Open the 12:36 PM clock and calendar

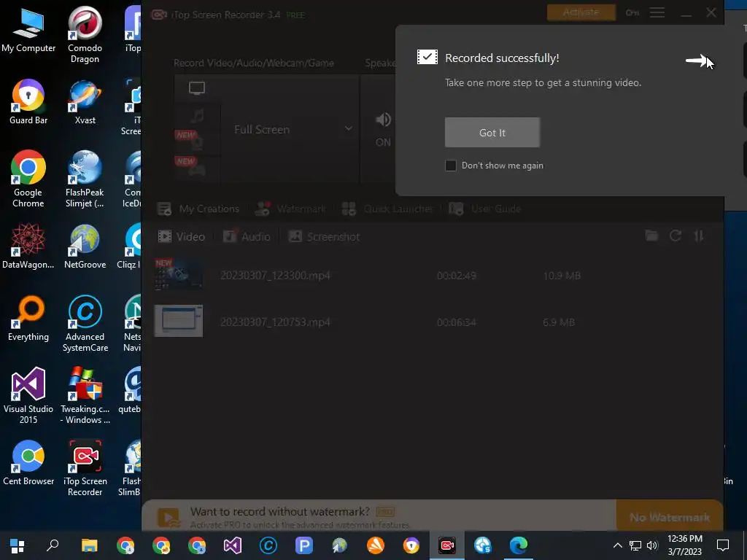point(684,545)
